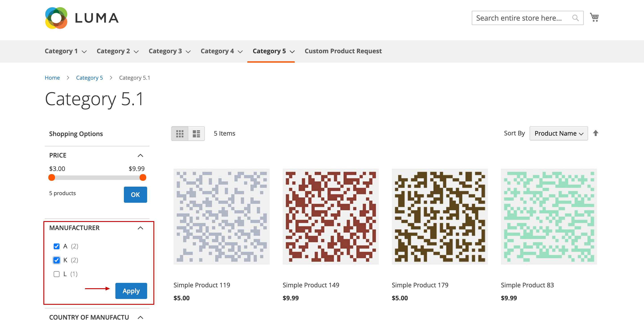Open the Category 3 menu item
Screen dimensions: 644x320
coord(169,51)
